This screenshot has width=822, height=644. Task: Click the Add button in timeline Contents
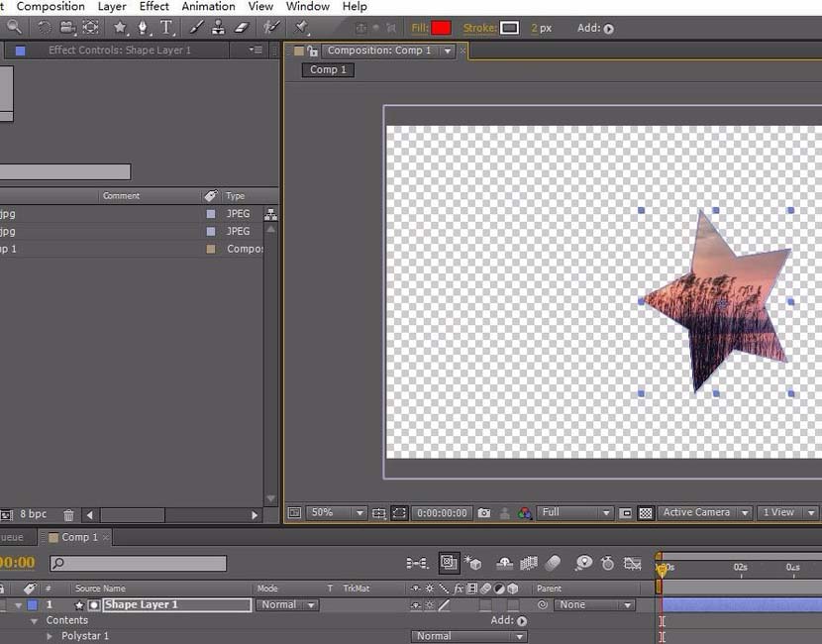click(x=521, y=621)
